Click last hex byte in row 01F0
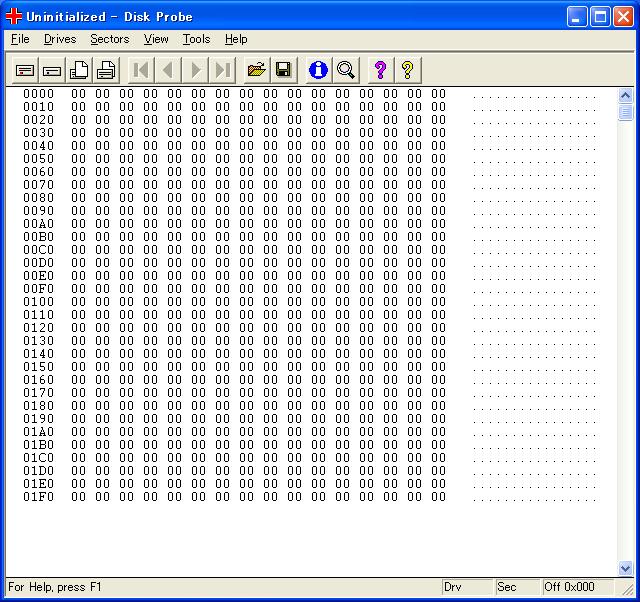 (438, 497)
